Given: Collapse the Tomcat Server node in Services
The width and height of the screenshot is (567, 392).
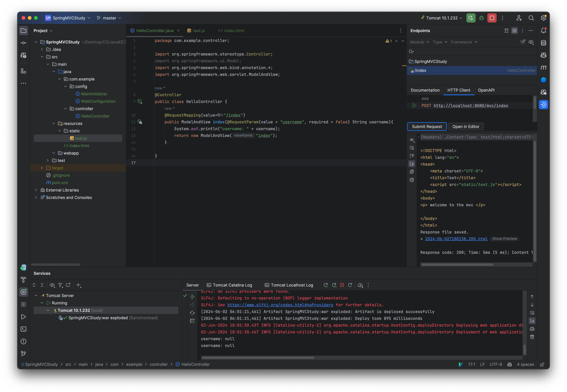Looking at the screenshot, I should [36, 295].
